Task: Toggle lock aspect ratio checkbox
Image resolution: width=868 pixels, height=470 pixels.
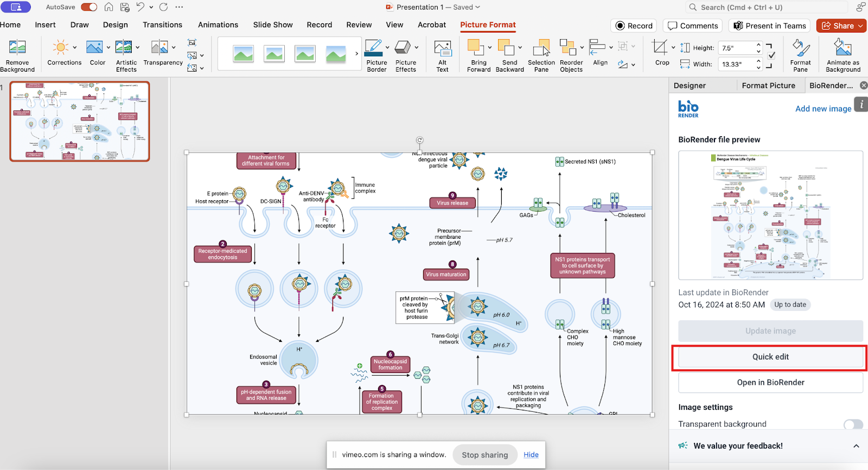Action: pyautogui.click(x=771, y=55)
